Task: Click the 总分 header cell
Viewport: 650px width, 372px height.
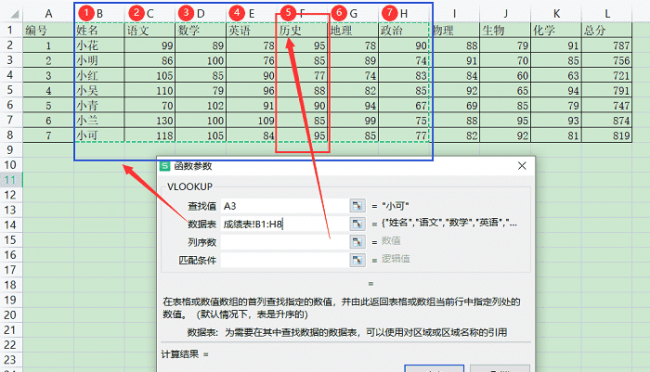Action: point(607,30)
